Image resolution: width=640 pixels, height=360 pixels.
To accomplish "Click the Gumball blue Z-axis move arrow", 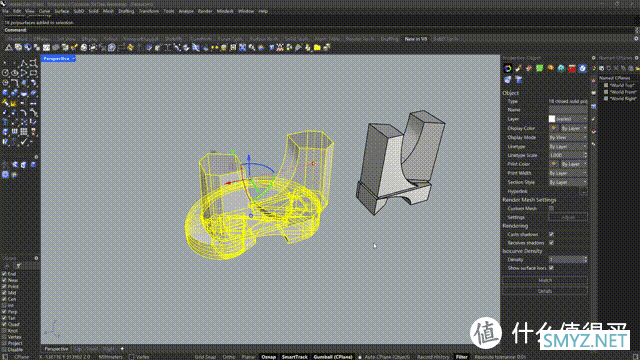I will tap(249, 157).
